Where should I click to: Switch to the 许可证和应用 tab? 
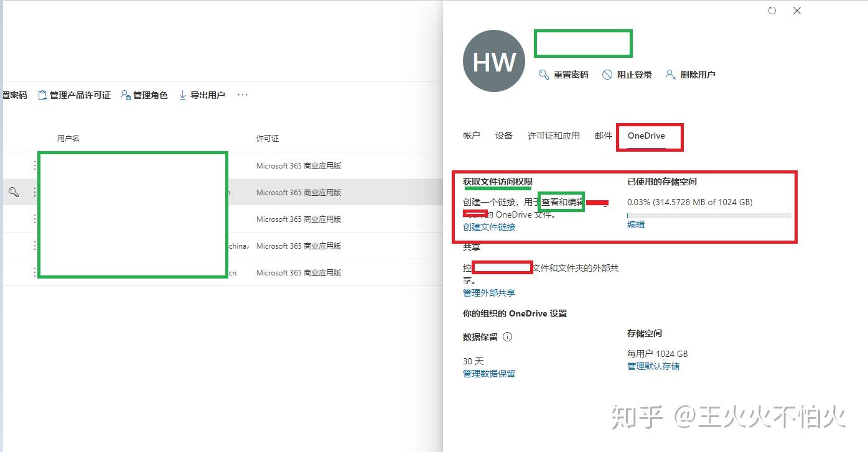coord(554,136)
